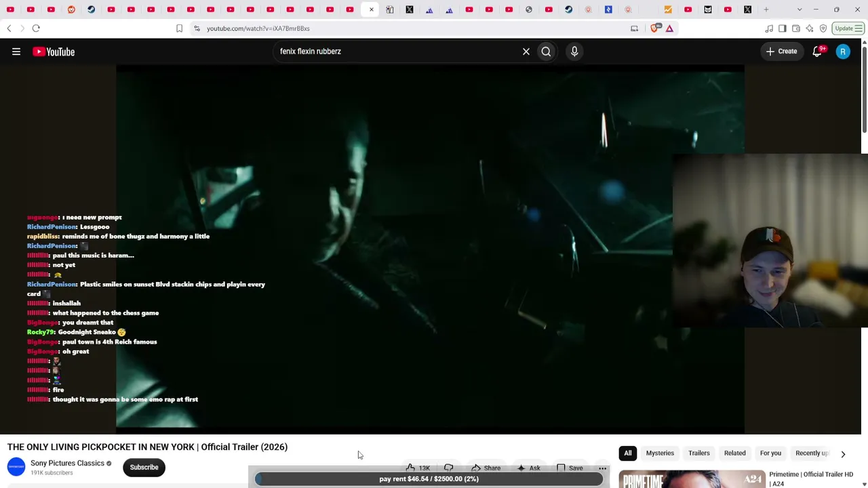Click the install app icon in address bar
This screenshot has height=488, width=868.
click(x=634, y=28)
